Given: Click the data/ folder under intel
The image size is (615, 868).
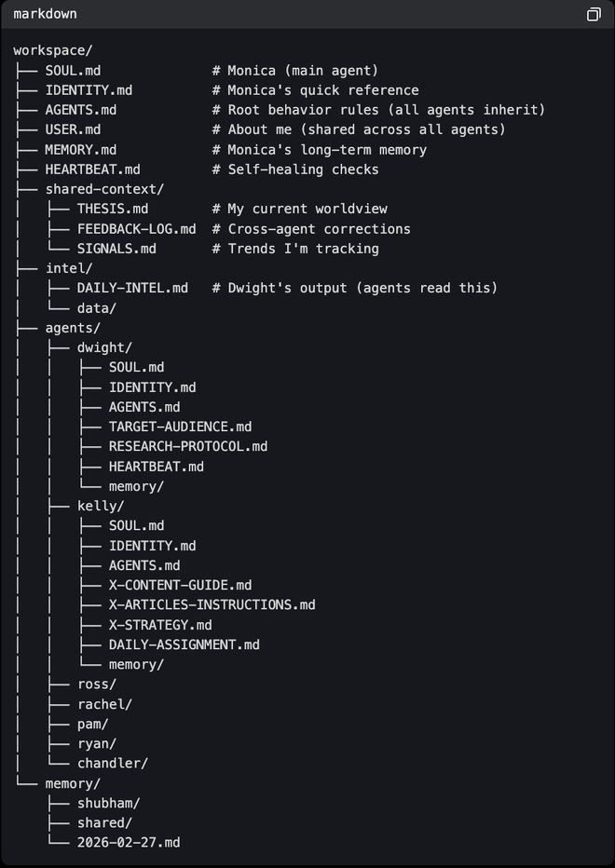Looking at the screenshot, I should coord(96,307).
